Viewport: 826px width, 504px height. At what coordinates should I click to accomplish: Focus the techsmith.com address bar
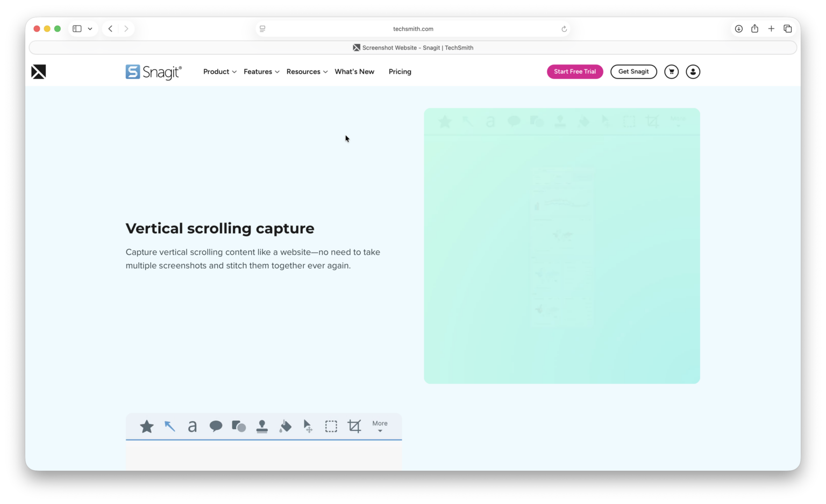413,29
